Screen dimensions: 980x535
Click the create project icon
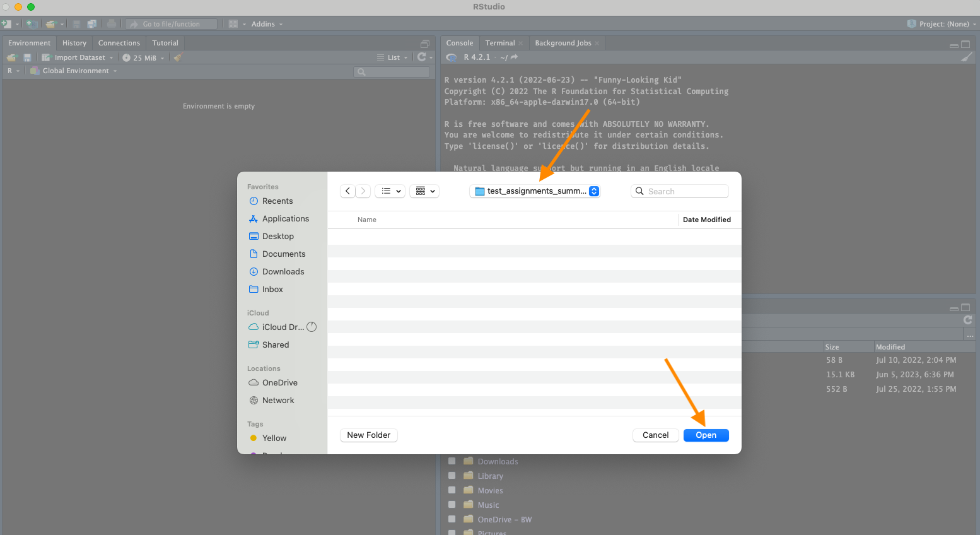[32, 24]
